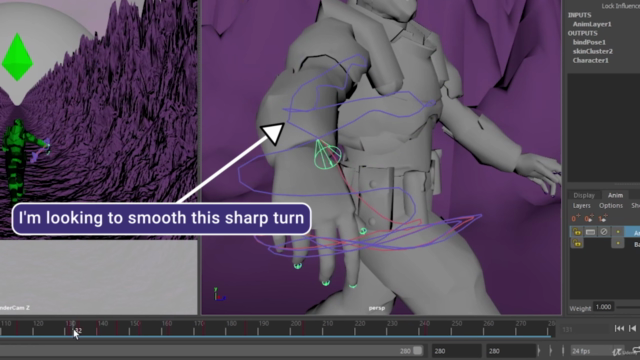Click the view axis gizmo in persp
This screenshot has width=640, height=360.
[x=219, y=295]
